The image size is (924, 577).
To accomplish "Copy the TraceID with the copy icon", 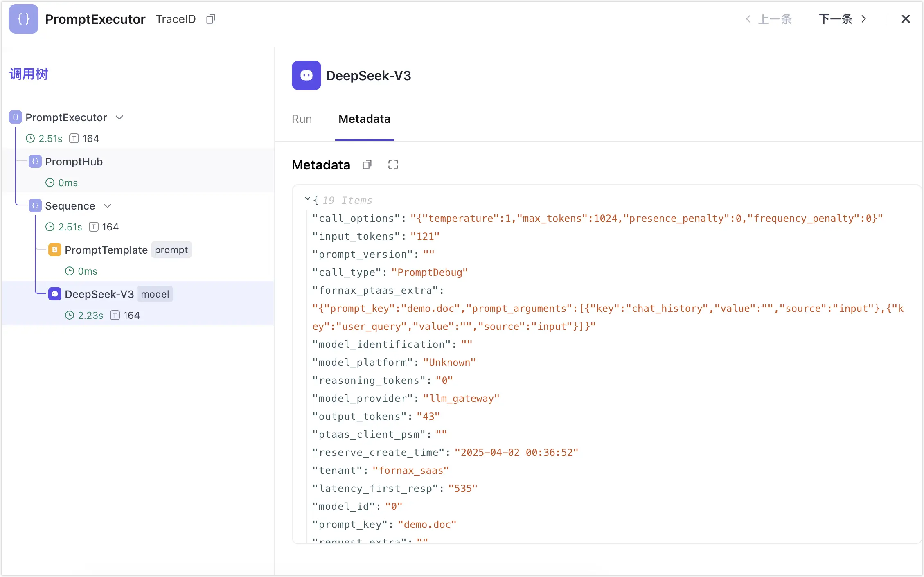I will point(211,19).
